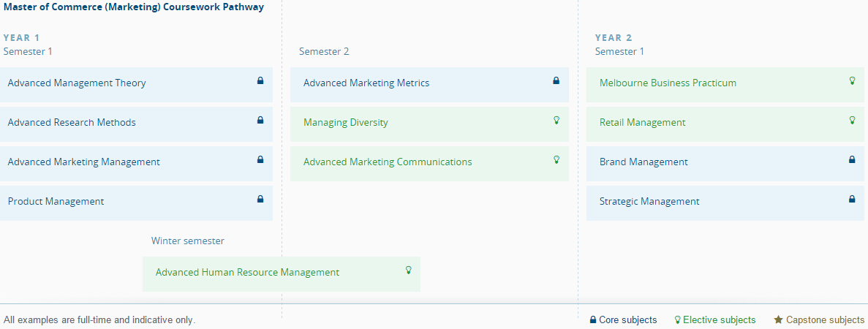Click the Core subjects legend label
The image size is (868, 329).
click(x=627, y=320)
